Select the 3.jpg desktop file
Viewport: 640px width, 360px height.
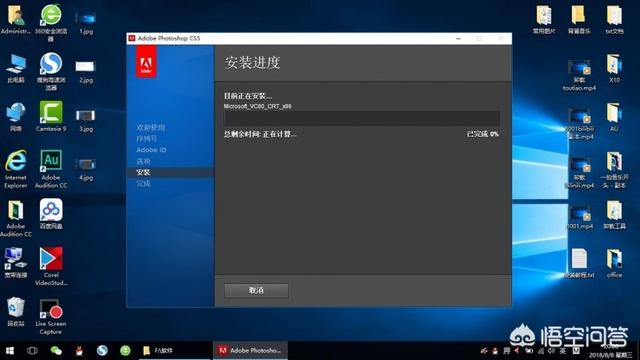(x=86, y=120)
